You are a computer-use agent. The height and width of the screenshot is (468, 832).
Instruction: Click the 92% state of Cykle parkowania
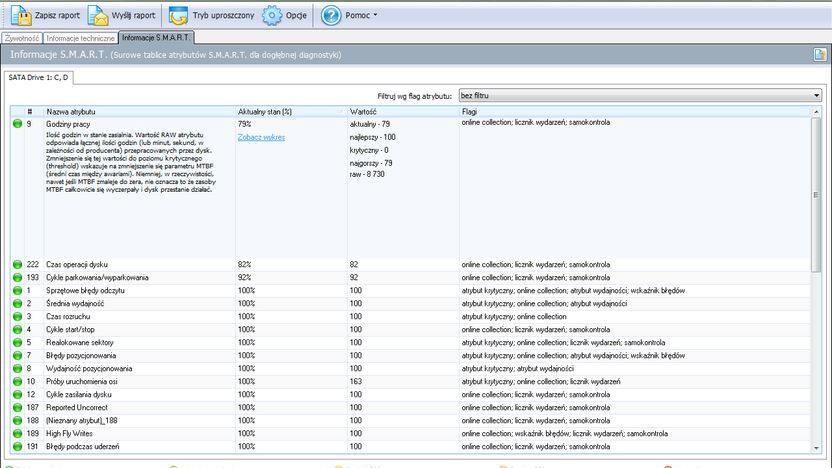245,278
